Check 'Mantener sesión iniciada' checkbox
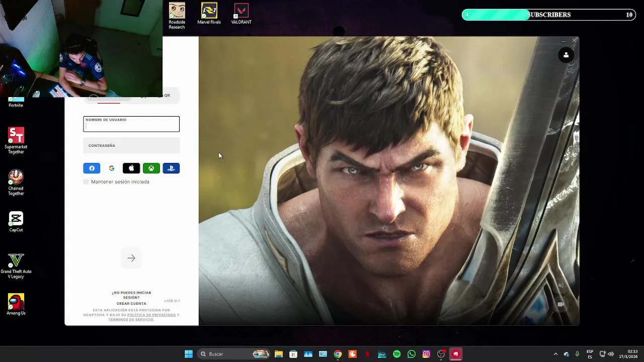644x362 pixels. [86, 182]
